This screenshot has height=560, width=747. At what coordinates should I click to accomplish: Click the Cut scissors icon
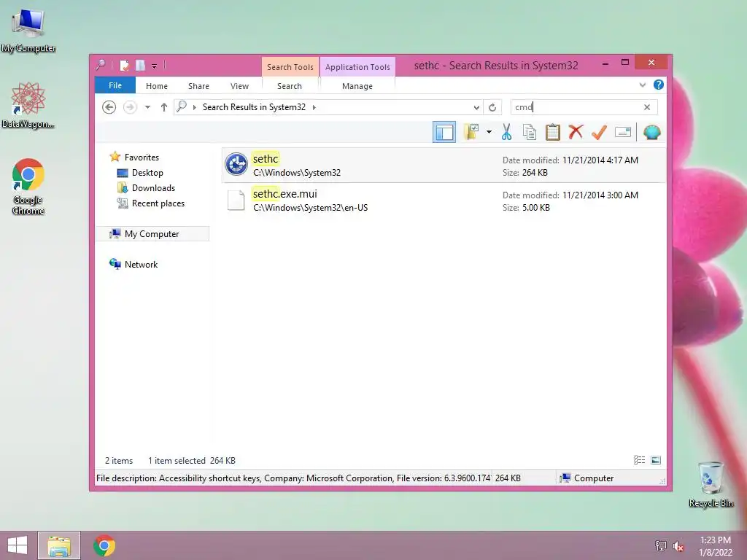point(506,132)
